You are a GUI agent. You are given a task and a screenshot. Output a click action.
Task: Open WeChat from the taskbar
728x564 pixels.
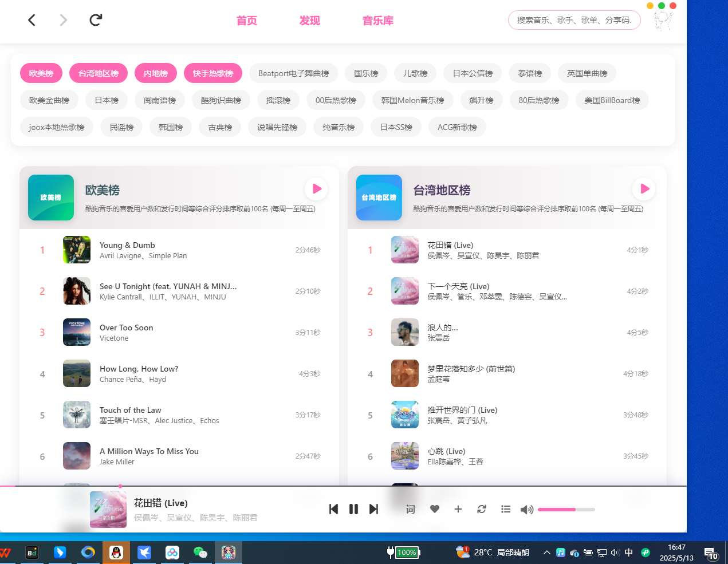tap(200, 553)
